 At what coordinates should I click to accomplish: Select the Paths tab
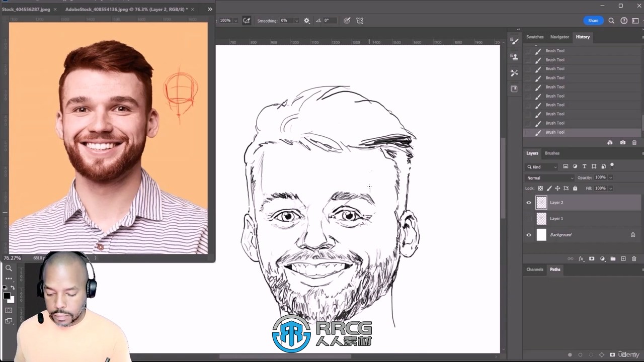pyautogui.click(x=555, y=269)
